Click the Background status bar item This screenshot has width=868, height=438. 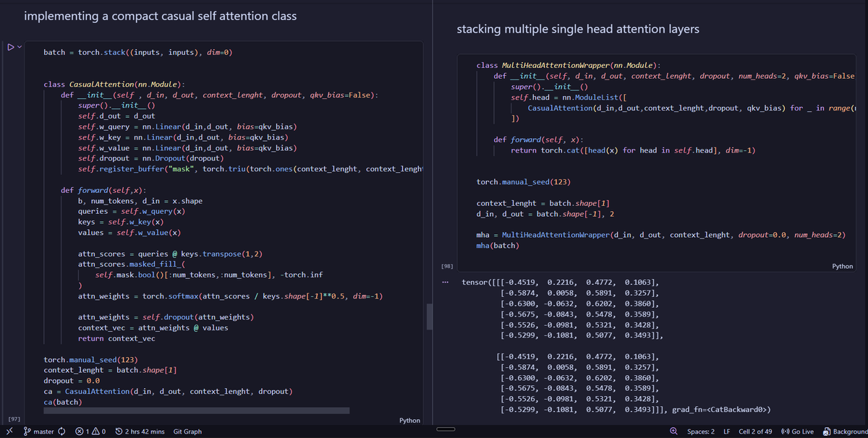[x=845, y=431]
